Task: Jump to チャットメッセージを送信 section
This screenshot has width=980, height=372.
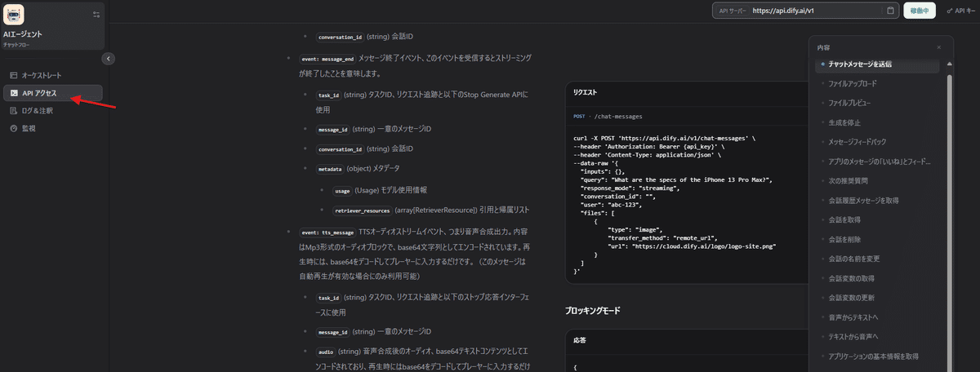Action: (x=859, y=64)
